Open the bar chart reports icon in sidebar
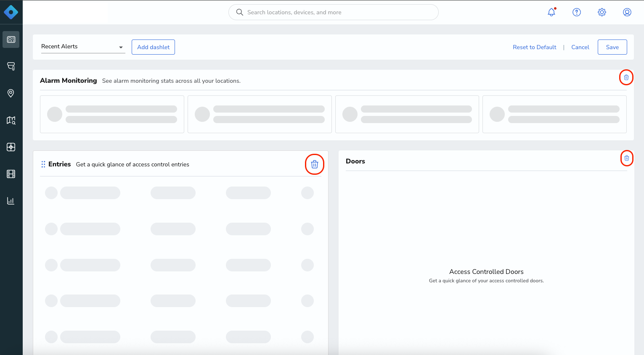This screenshot has width=644, height=355. click(11, 201)
